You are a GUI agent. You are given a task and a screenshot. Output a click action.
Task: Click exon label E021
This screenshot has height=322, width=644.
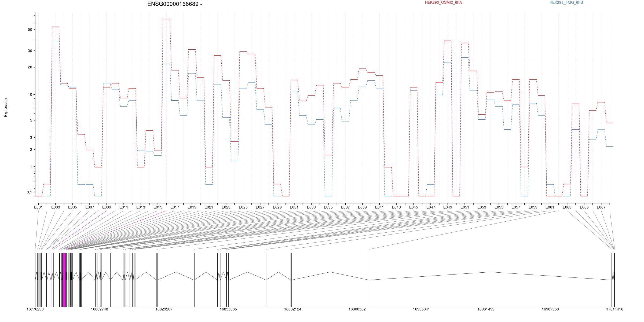point(209,207)
